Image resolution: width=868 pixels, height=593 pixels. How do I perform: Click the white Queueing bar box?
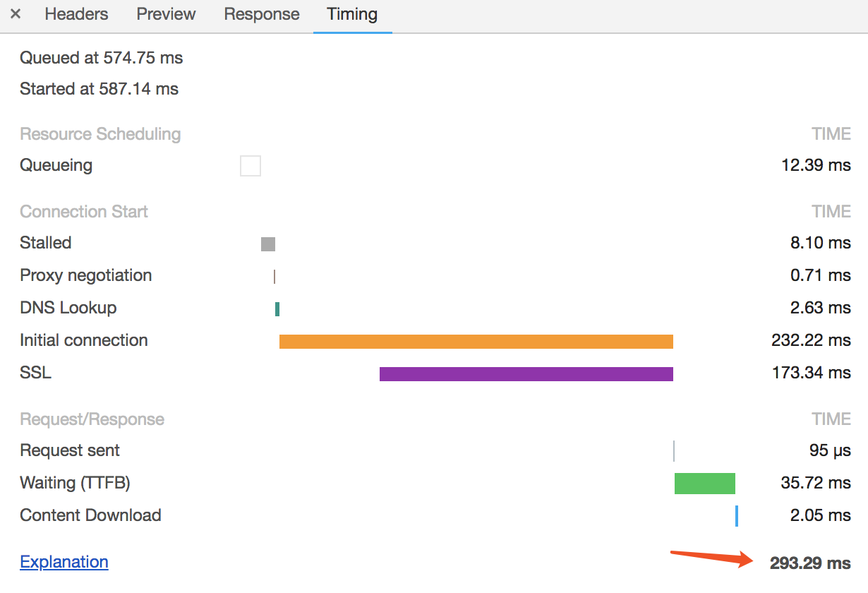pyautogui.click(x=251, y=166)
